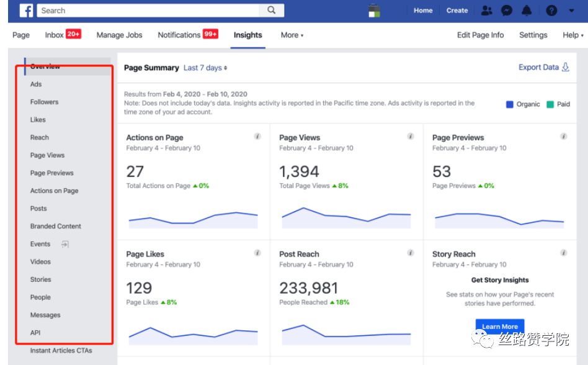This screenshot has width=588, height=365.
Task: Select Likes in the Insights sidebar
Action: click(38, 120)
